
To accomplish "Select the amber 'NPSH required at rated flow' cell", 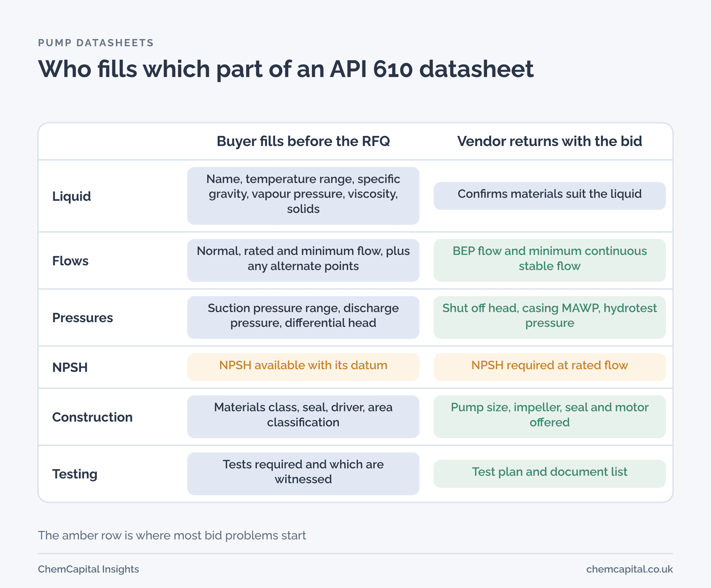I will (x=550, y=367).
